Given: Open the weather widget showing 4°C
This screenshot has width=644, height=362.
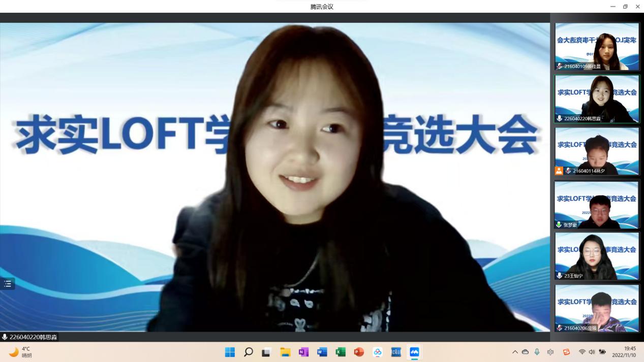Looking at the screenshot, I should click(20, 352).
